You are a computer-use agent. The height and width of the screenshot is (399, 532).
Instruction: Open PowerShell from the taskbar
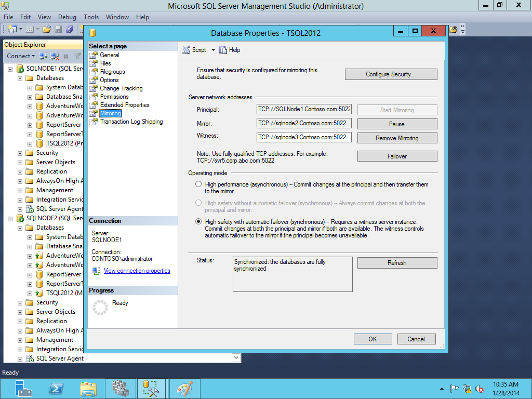click(x=56, y=389)
